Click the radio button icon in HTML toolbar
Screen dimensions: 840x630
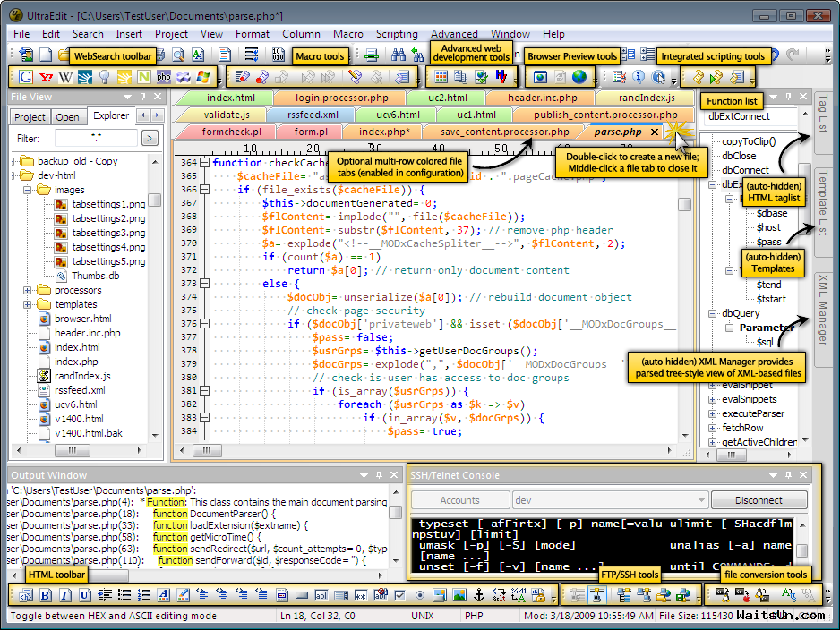(x=419, y=595)
